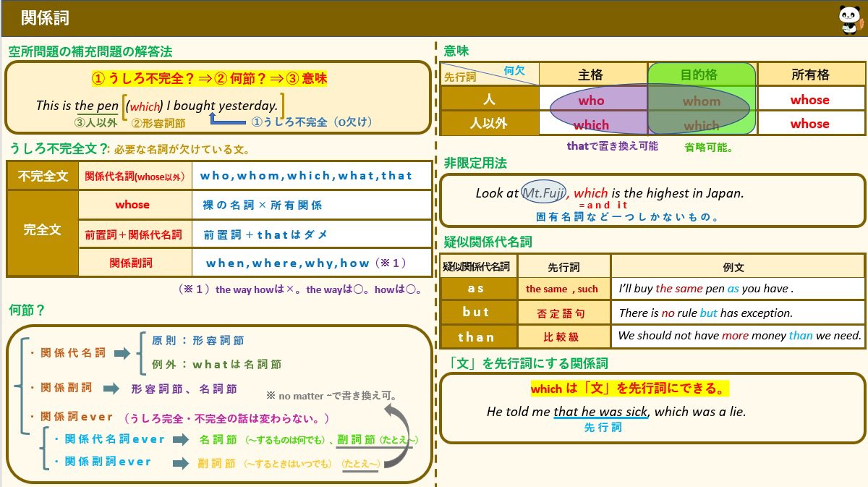868x487 pixels.
Task: Select the red whose cell beside 裸の名詞×所有関係
Action: click(135, 205)
